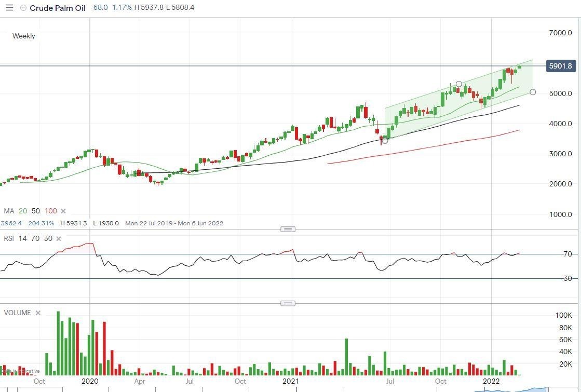
Task: Click the MA 20 period value
Action: pyautogui.click(x=23, y=211)
